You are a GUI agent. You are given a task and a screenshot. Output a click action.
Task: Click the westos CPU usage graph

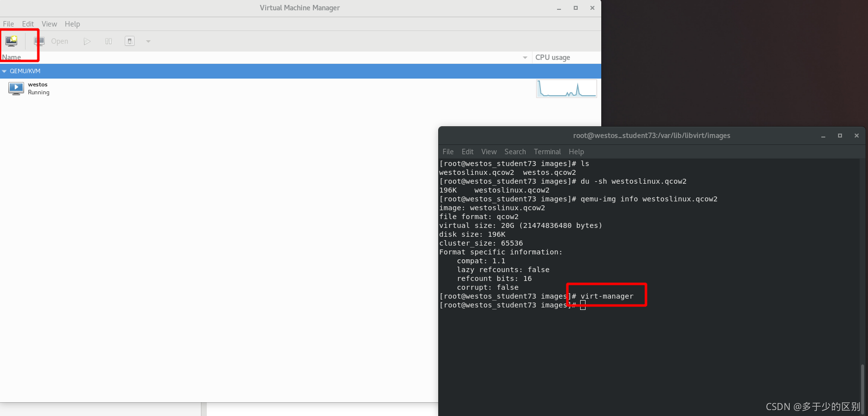(x=566, y=89)
